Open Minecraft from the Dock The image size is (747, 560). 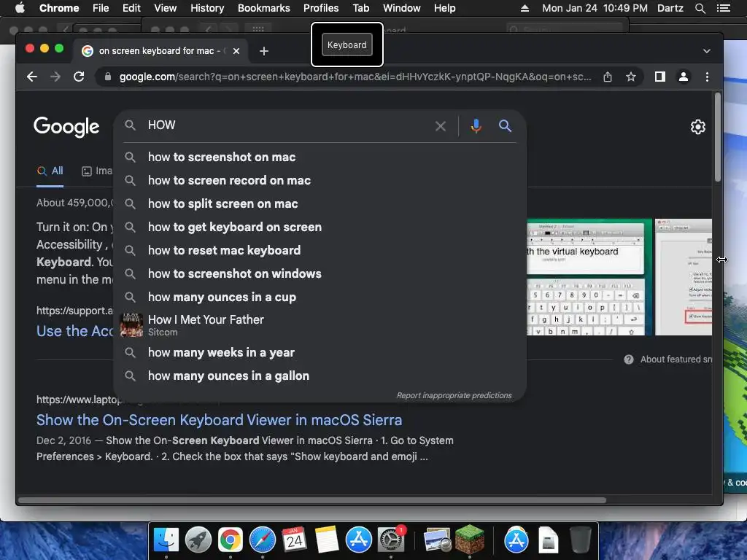(470, 540)
